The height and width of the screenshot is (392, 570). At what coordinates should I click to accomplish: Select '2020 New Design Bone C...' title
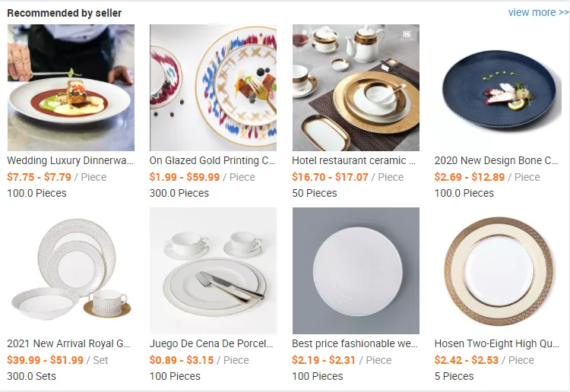click(496, 160)
